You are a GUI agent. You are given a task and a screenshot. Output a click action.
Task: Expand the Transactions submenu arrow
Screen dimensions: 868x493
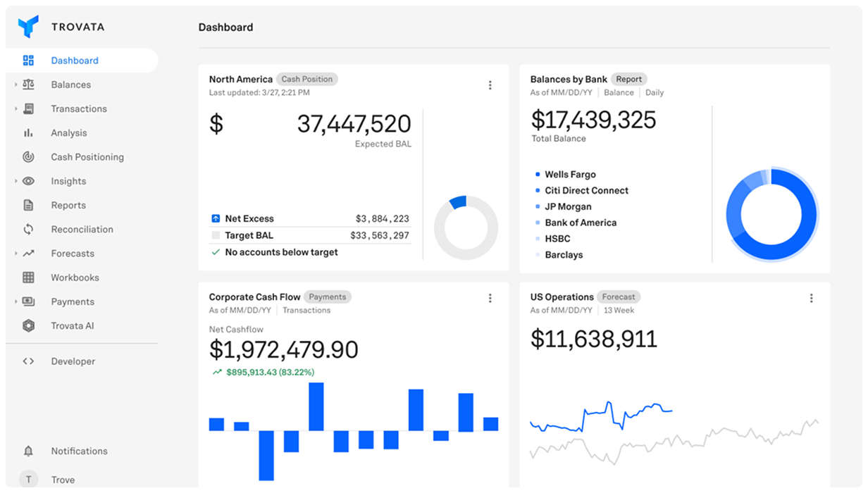(x=15, y=109)
